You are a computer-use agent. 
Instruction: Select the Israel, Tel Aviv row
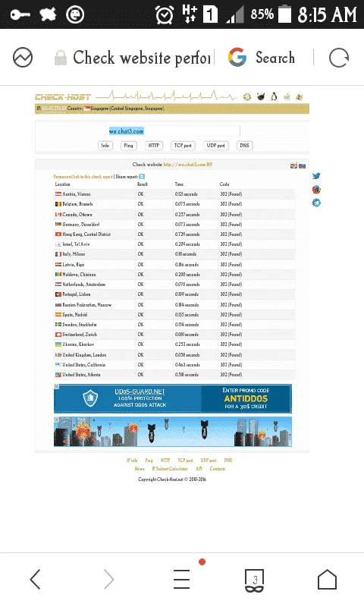tap(174, 244)
